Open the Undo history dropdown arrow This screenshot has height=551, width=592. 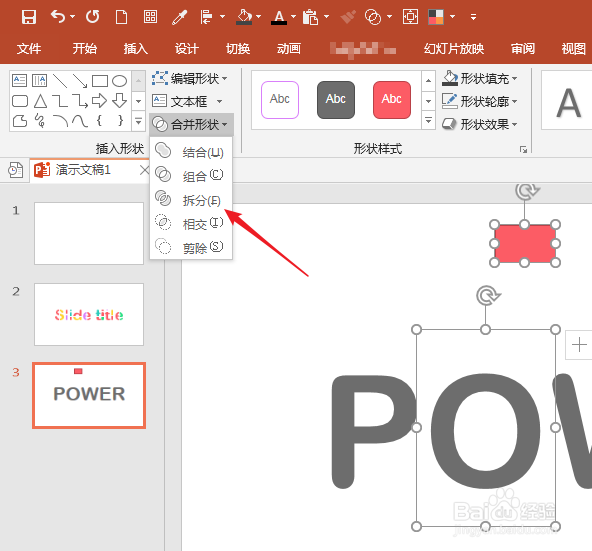tap(72, 17)
